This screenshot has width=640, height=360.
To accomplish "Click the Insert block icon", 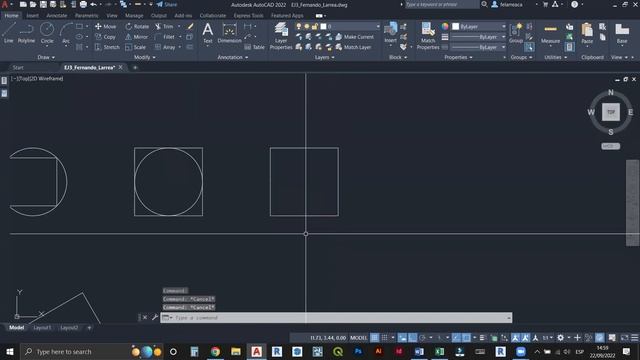I will click(391, 33).
